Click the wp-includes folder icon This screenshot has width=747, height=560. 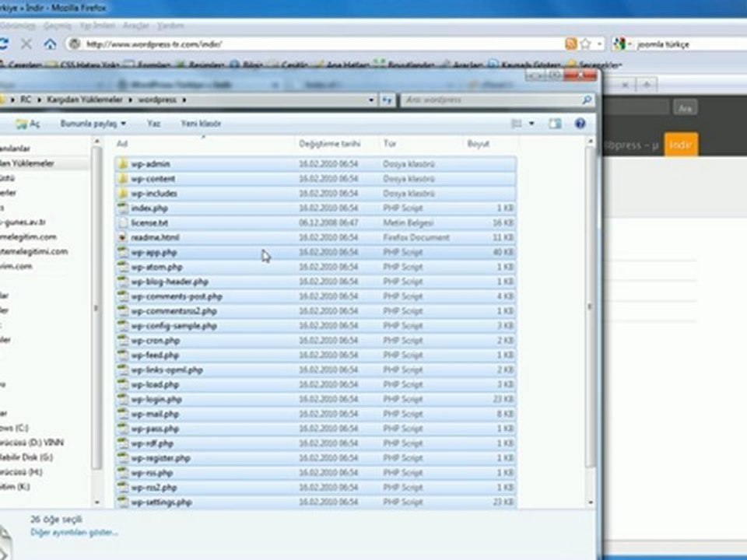[x=123, y=194]
